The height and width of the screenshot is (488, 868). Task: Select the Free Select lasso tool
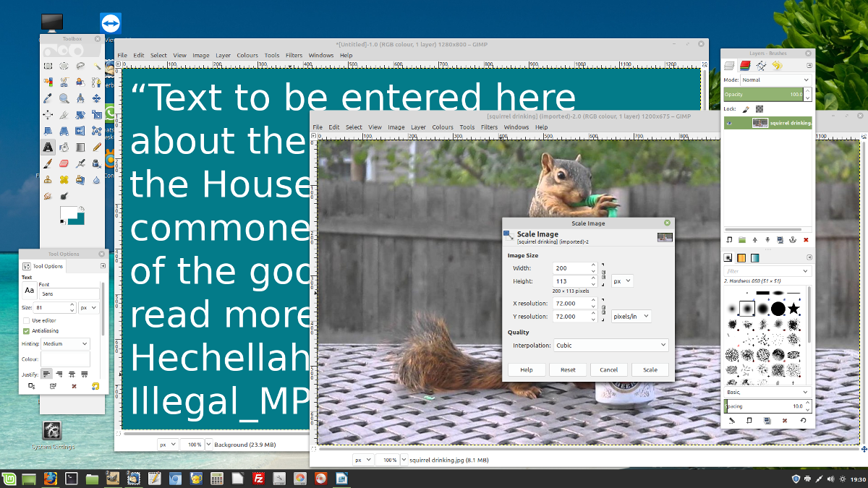tap(80, 66)
